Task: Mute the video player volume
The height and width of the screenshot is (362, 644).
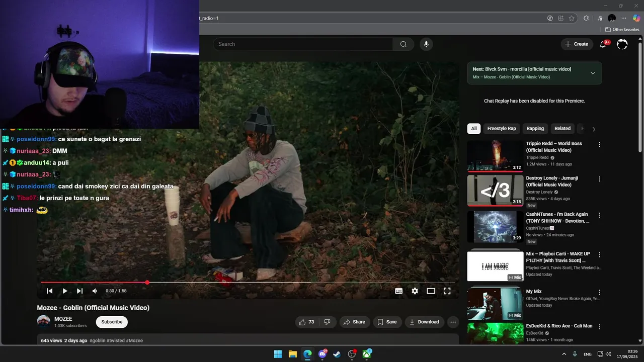Action: pyautogui.click(x=95, y=291)
